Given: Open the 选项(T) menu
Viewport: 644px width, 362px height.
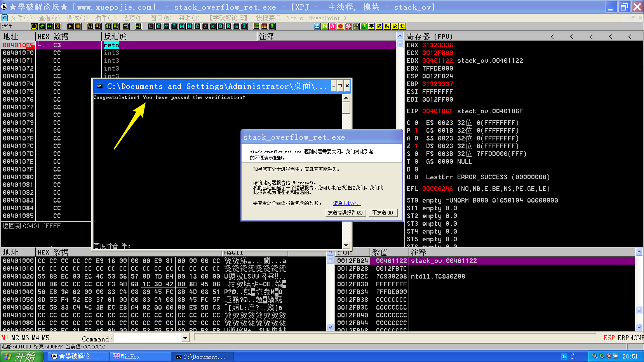Looking at the screenshot, I should click(x=133, y=18).
